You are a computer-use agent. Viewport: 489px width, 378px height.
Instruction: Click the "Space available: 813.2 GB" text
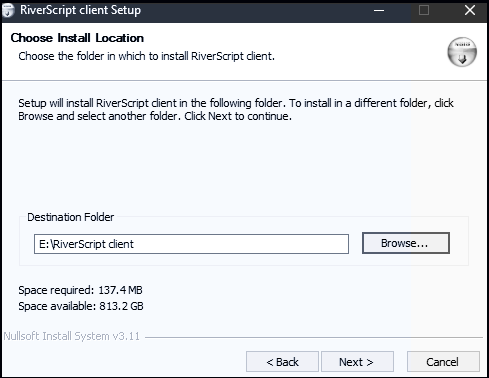tap(81, 306)
